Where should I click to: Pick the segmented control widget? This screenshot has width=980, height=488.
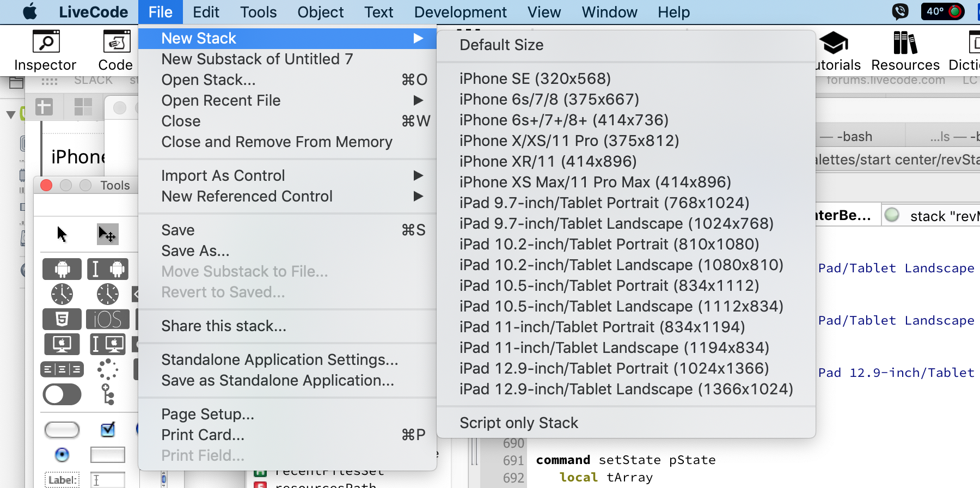[62, 370]
